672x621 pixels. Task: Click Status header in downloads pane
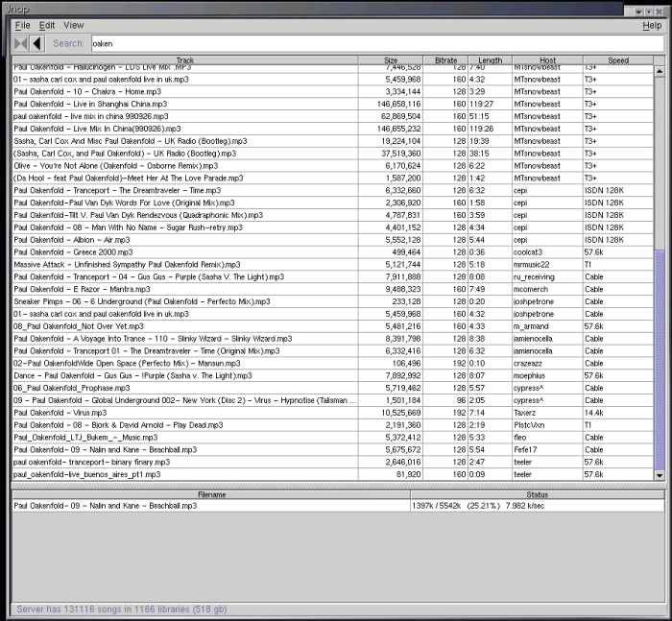[538, 494]
